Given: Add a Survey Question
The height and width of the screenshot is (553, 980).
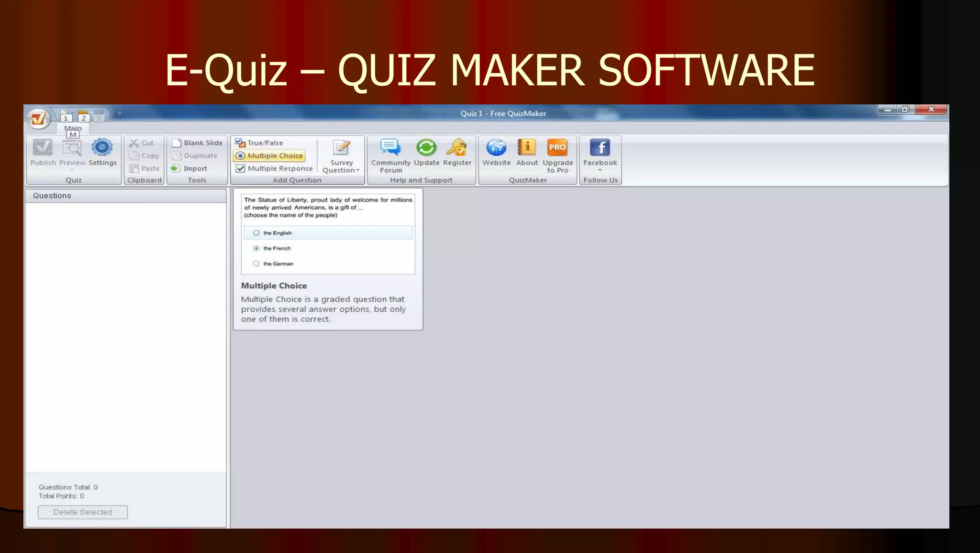Looking at the screenshot, I should tap(341, 156).
